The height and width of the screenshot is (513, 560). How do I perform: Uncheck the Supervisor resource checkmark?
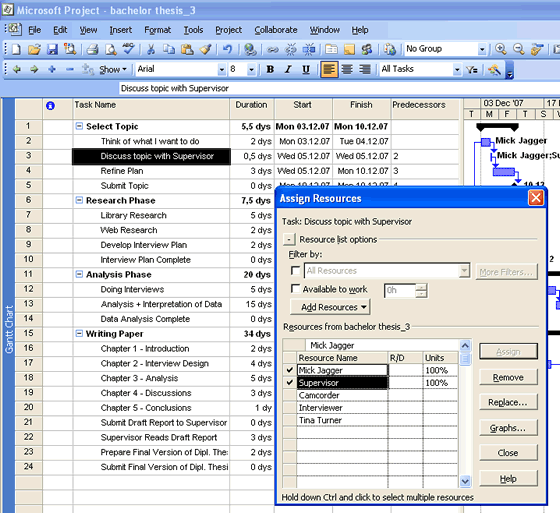[290, 383]
